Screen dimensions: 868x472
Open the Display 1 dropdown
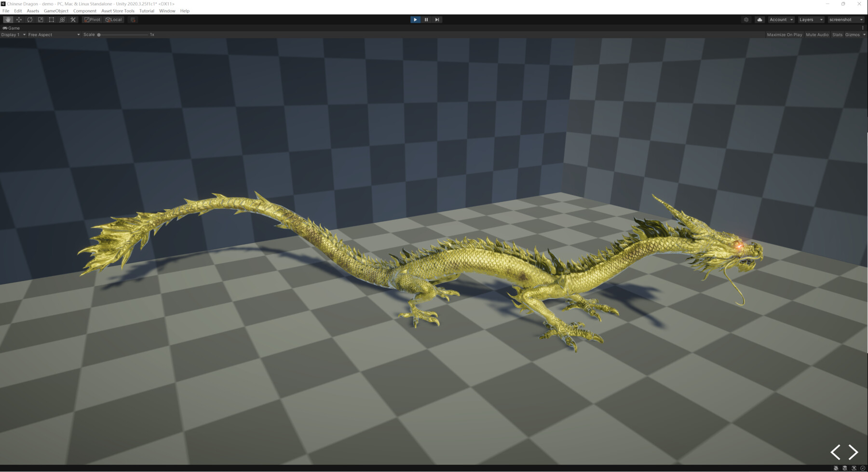coord(14,35)
